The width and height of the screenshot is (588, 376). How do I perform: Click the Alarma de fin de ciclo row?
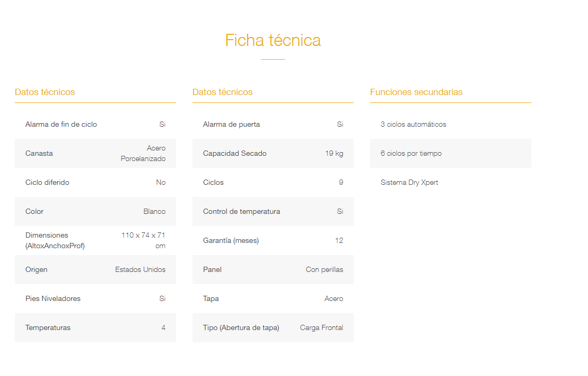tap(95, 124)
